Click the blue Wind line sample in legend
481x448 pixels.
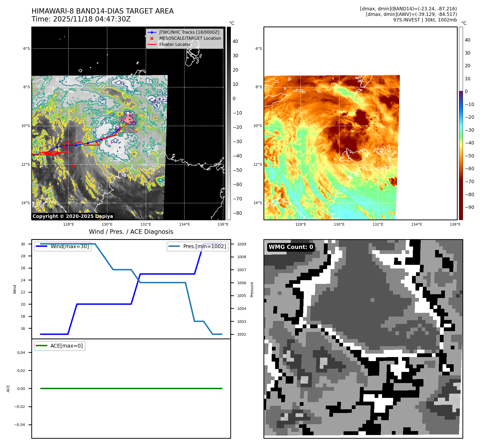click(x=41, y=246)
